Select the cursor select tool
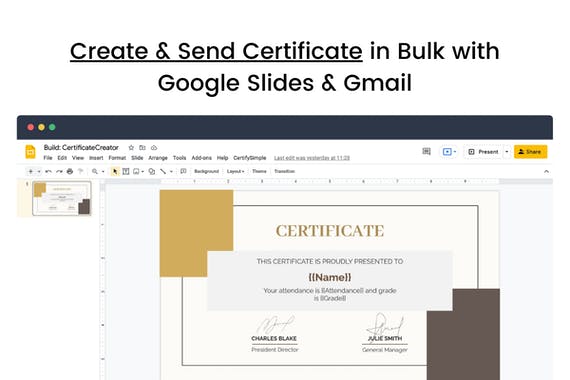This screenshot has width=570, height=380. pos(115,171)
